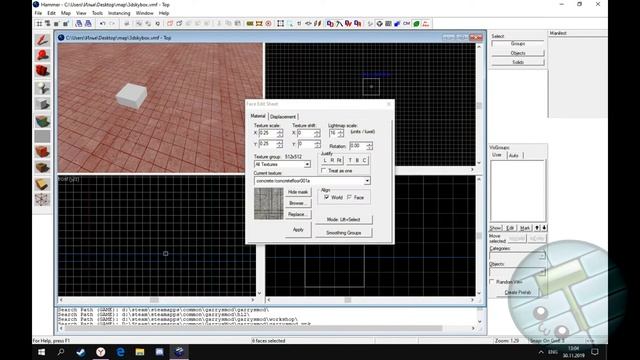Toggle the Face align checkbox

coord(349,197)
